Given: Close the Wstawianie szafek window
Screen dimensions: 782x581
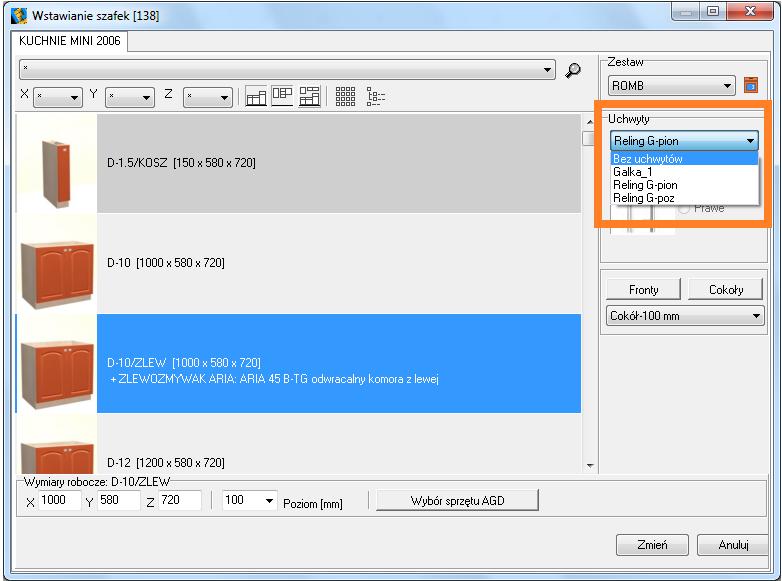Looking at the screenshot, I should tap(750, 11).
